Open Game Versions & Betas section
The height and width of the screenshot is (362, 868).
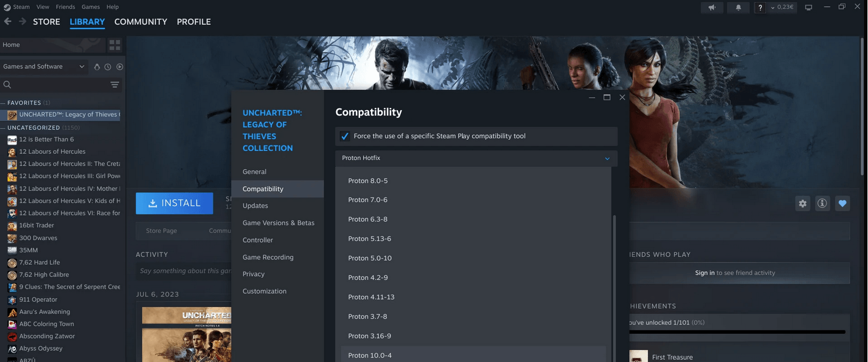click(277, 223)
